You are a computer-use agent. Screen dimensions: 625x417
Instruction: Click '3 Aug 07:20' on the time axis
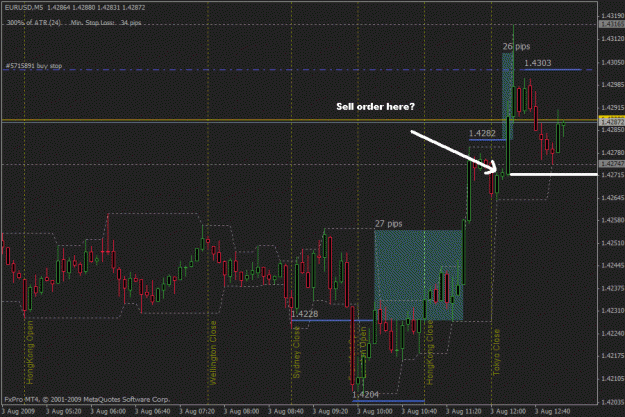click(x=197, y=411)
